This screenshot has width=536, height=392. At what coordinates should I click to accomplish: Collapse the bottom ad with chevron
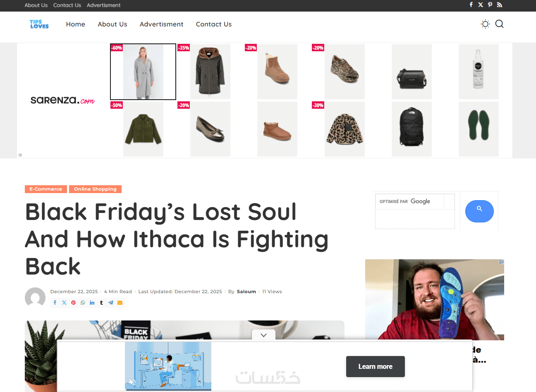point(264,335)
